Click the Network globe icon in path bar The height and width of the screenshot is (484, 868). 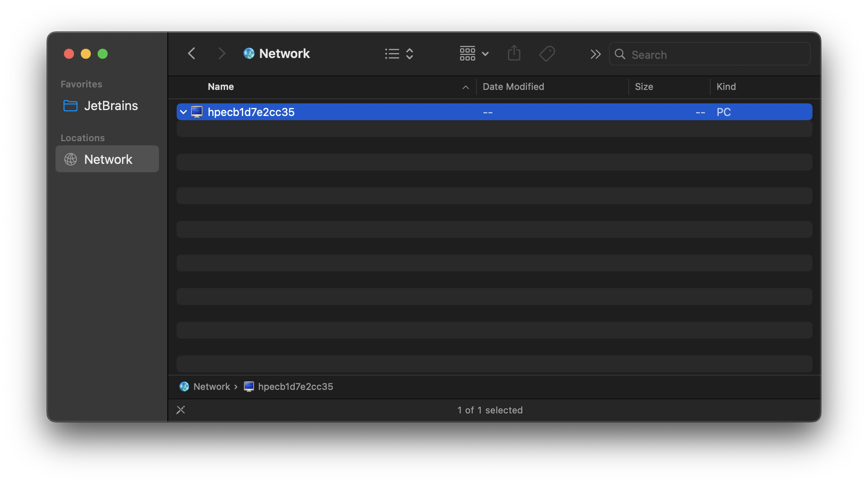point(184,387)
